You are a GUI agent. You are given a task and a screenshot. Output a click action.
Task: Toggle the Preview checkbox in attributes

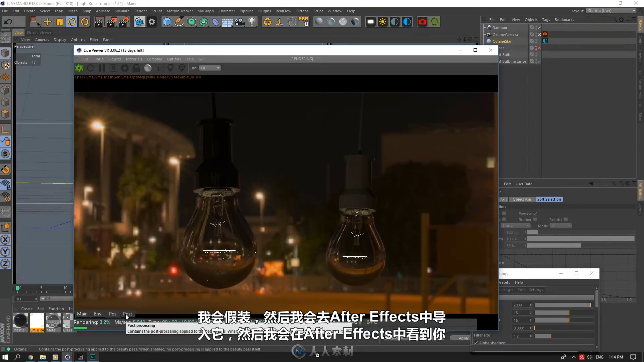535,214
